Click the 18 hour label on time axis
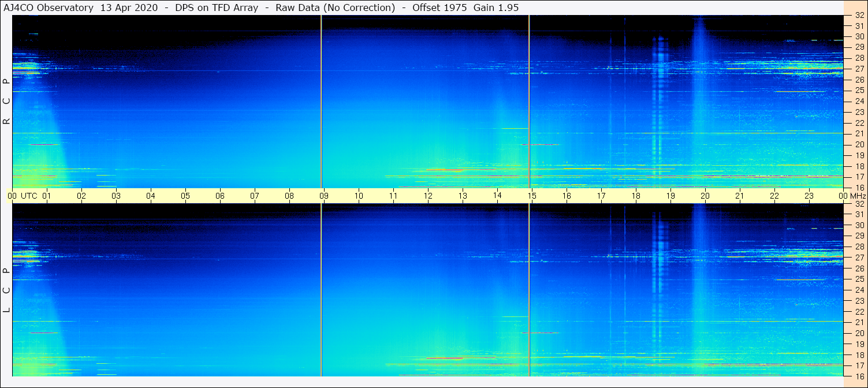This screenshot has height=388, width=868. click(636, 196)
